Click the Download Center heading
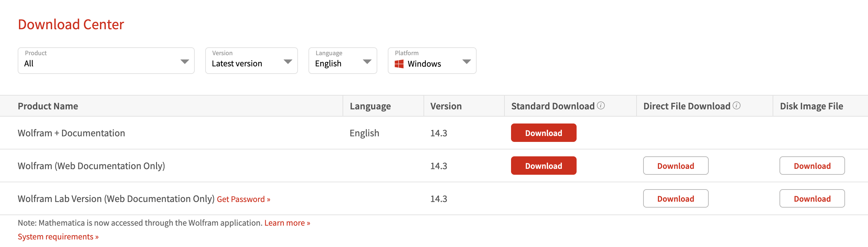Screen dimensions: 868x247 (71, 24)
